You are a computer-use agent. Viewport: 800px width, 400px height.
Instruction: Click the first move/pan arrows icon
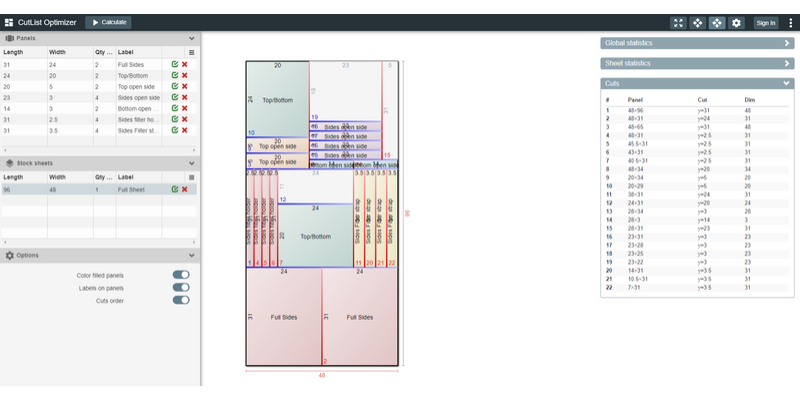point(697,23)
